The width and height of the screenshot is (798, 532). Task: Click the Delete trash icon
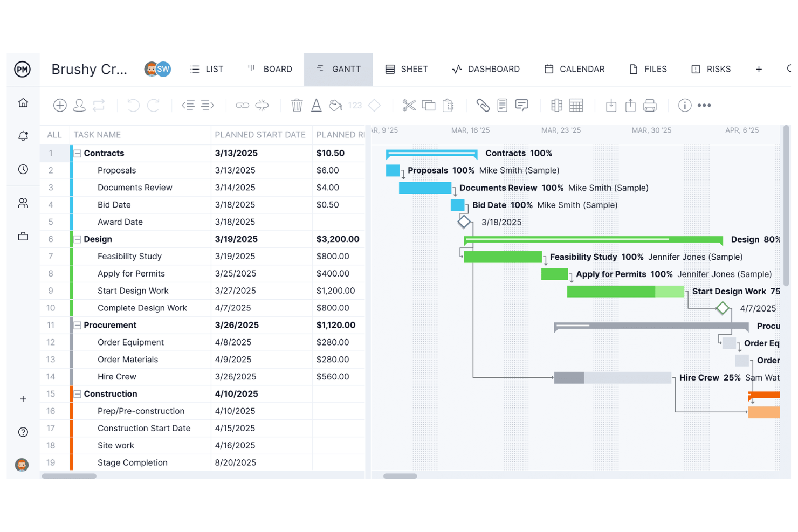tap(297, 105)
